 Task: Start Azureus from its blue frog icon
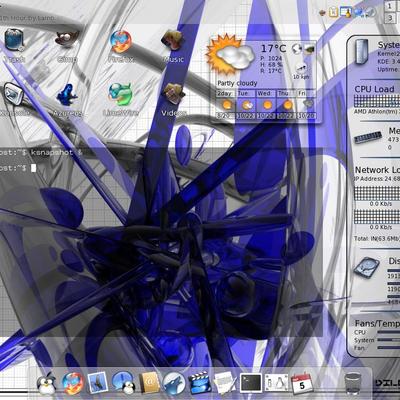67,95
